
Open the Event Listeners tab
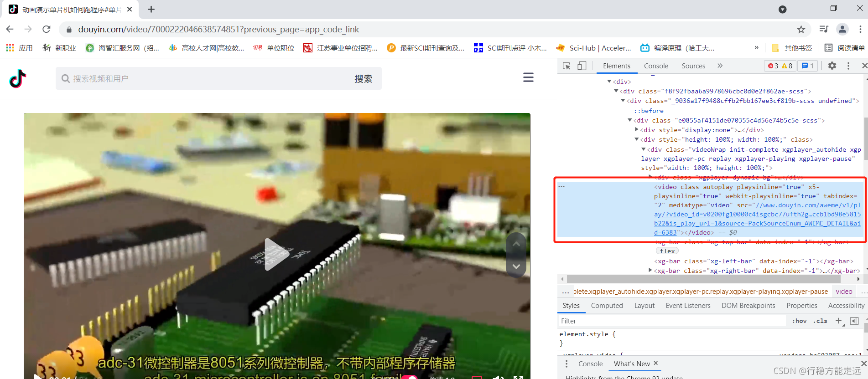click(x=688, y=306)
